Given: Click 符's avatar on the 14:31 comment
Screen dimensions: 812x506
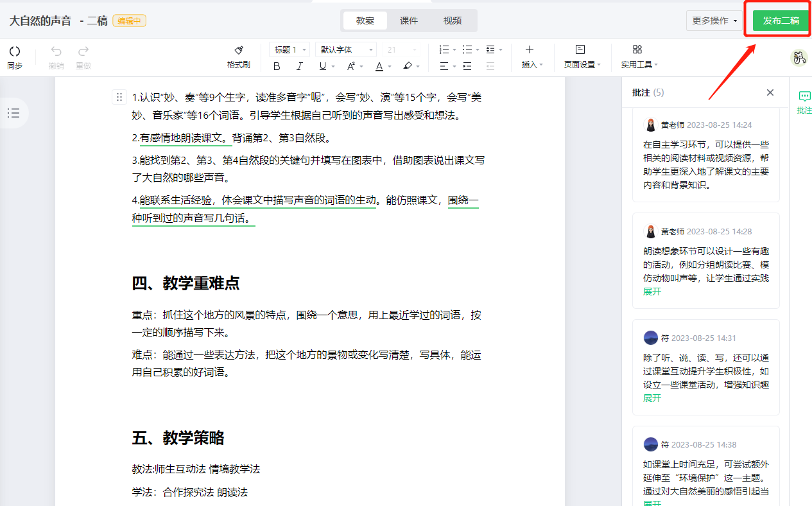Looking at the screenshot, I should (x=650, y=338).
